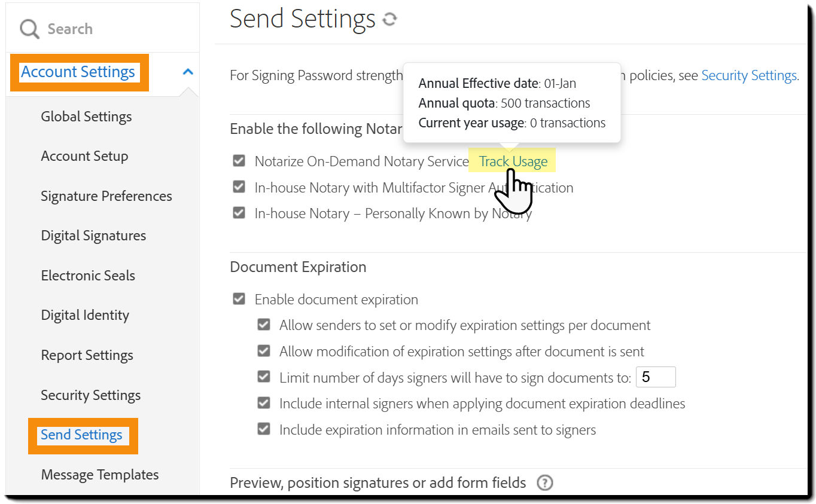The image size is (816, 504).
Task: Click the days limit number field
Action: 655,377
